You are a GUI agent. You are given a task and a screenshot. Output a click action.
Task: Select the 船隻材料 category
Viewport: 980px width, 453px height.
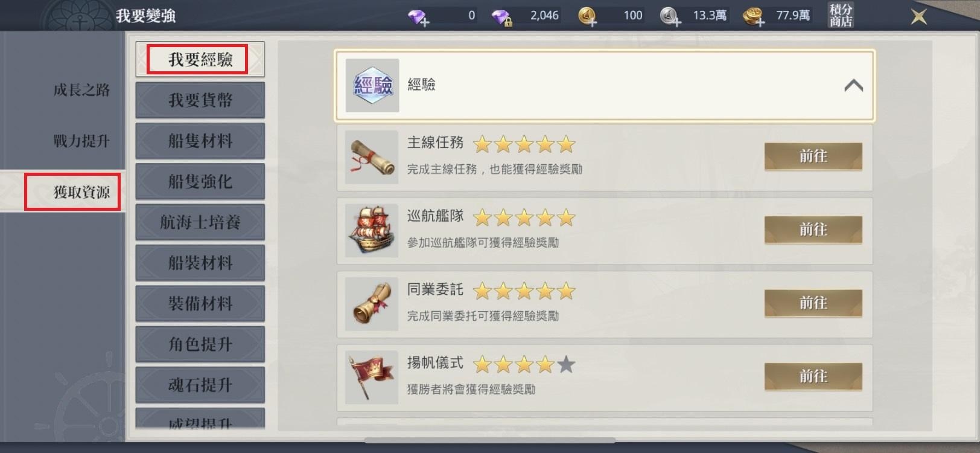click(x=200, y=141)
